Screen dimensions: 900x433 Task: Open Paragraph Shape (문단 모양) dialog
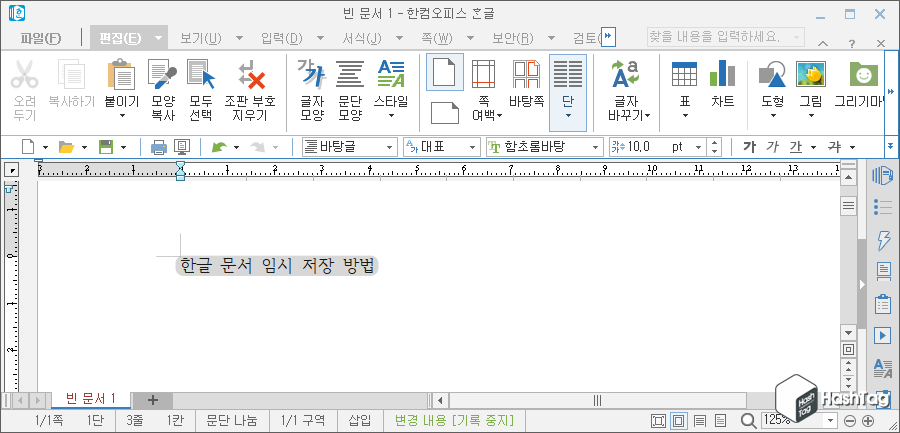(x=350, y=74)
